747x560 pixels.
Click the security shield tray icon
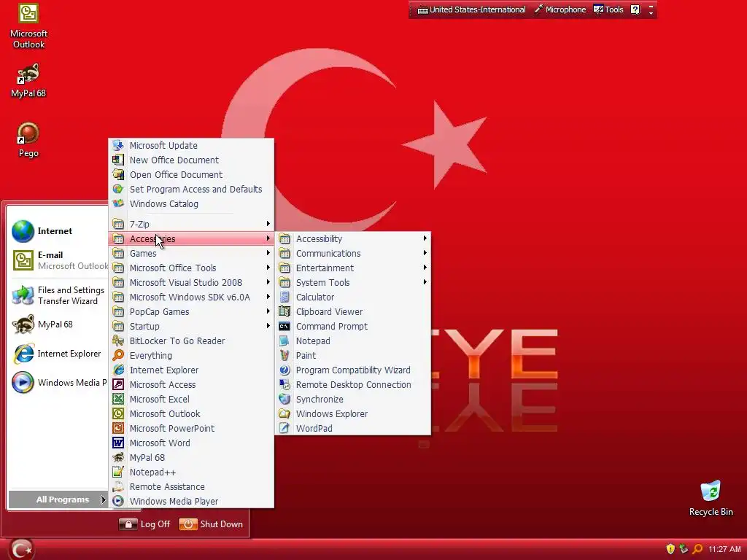click(x=670, y=549)
